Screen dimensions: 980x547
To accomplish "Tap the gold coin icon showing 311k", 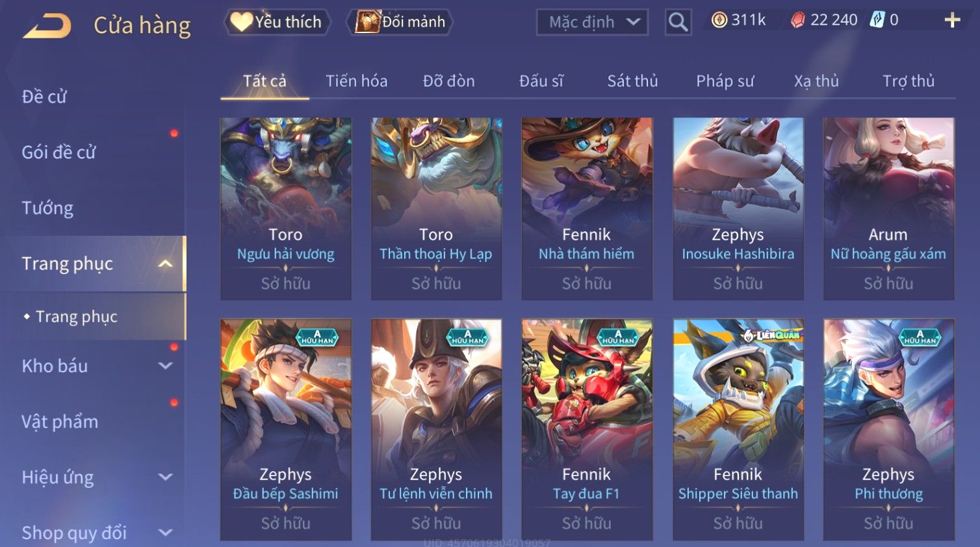I will point(719,20).
